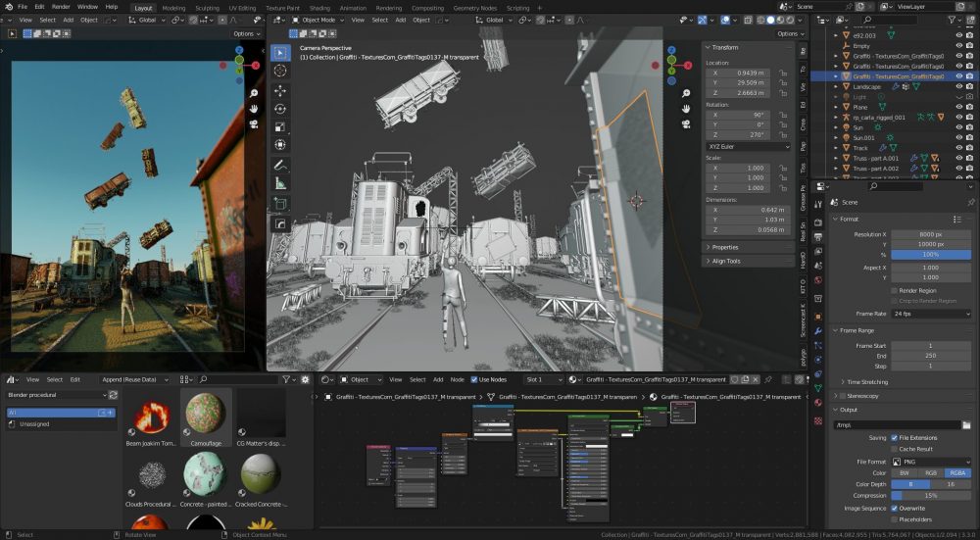Refresh the Blender procedural asset library
The height and width of the screenshot is (540, 980).
tap(113, 395)
